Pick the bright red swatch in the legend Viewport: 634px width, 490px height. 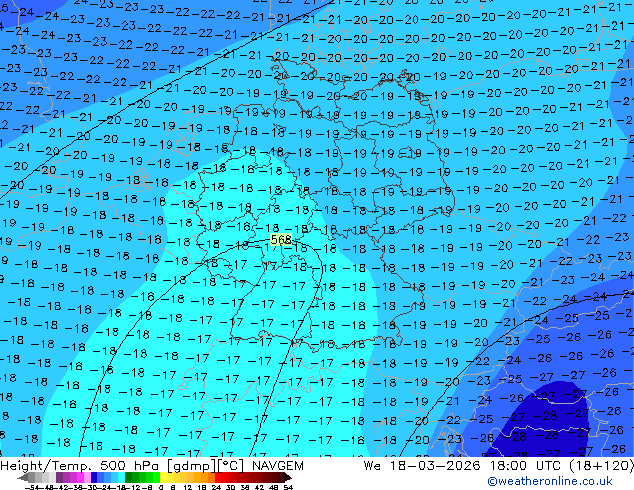tap(218, 477)
